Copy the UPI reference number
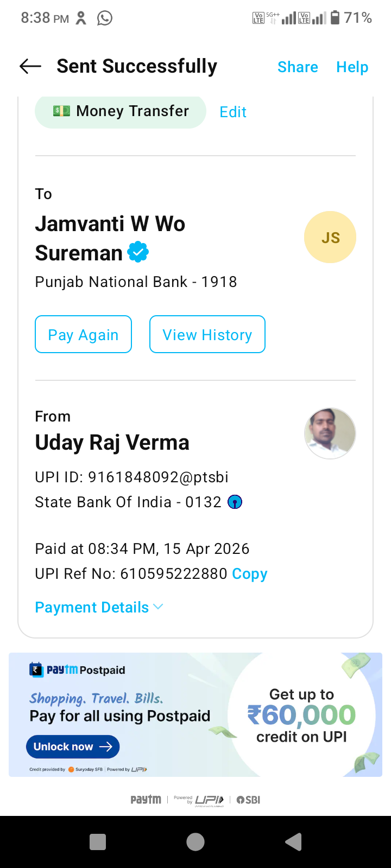 [250, 574]
